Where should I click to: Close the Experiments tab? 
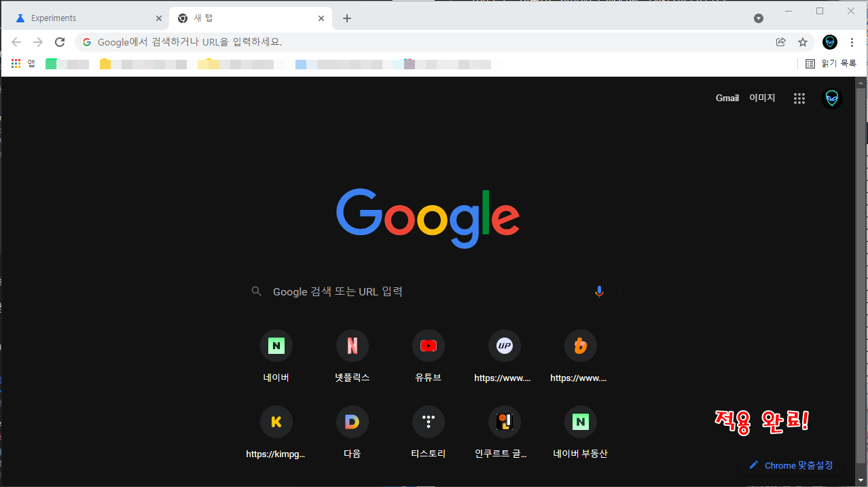point(159,18)
